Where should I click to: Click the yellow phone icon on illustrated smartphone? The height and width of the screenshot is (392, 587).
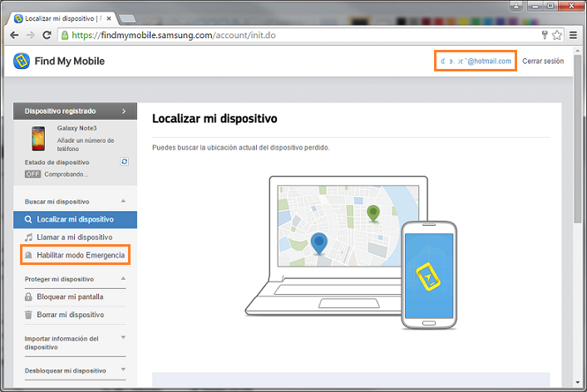click(x=429, y=277)
